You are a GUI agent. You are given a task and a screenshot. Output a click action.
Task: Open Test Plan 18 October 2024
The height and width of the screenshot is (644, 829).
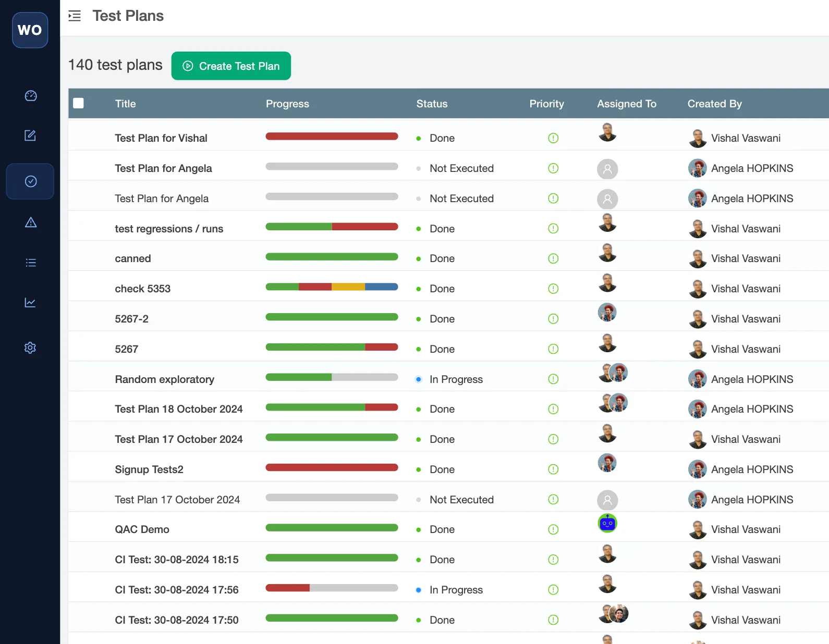pos(179,409)
